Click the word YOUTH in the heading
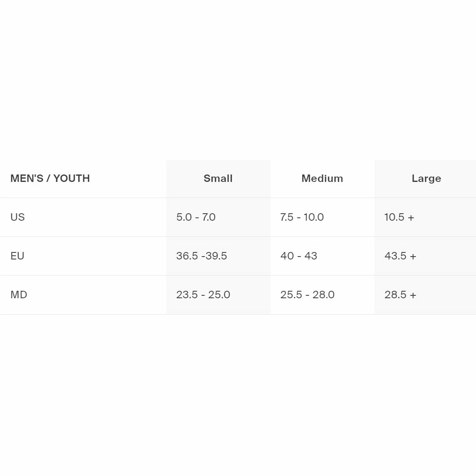 pyautogui.click(x=72, y=178)
